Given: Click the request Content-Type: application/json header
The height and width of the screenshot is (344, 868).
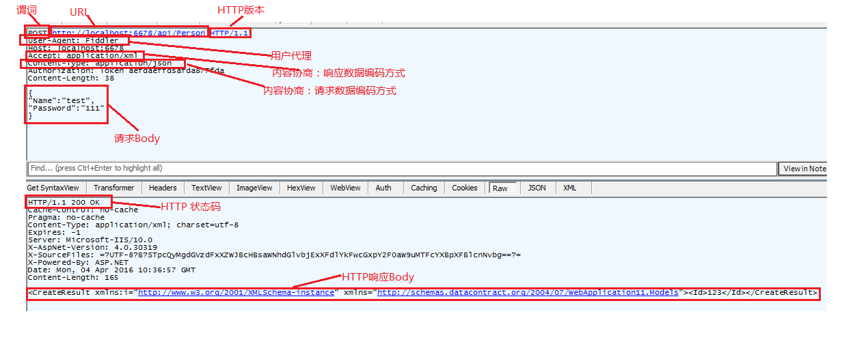Looking at the screenshot, I should point(100,63).
